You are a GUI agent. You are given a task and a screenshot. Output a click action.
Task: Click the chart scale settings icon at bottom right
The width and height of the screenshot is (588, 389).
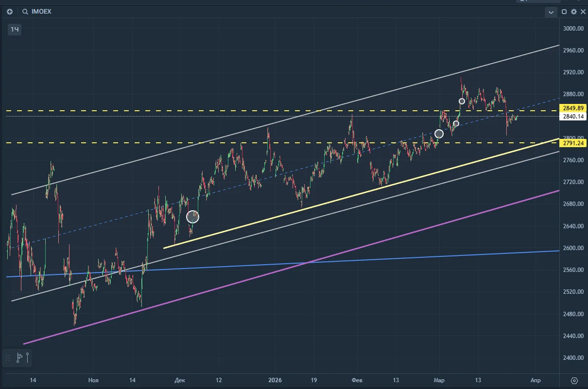574,380
